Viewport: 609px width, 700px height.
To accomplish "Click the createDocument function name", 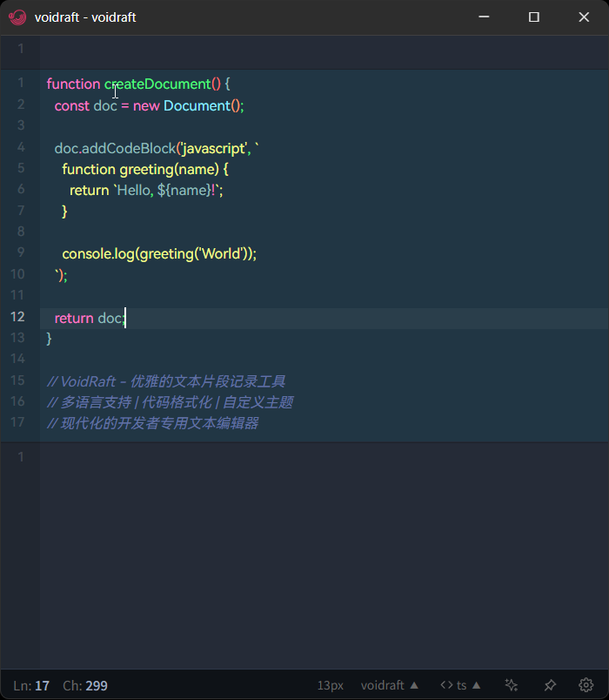I will pos(157,84).
